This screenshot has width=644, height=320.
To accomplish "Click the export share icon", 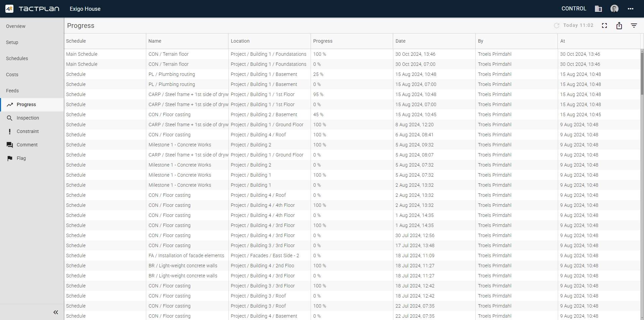I will pyautogui.click(x=619, y=26).
